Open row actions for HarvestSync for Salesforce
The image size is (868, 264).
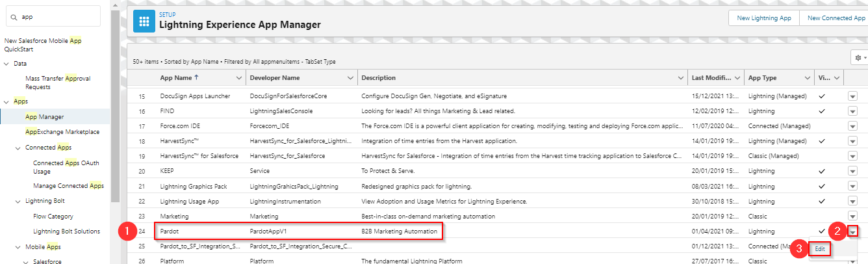click(853, 156)
